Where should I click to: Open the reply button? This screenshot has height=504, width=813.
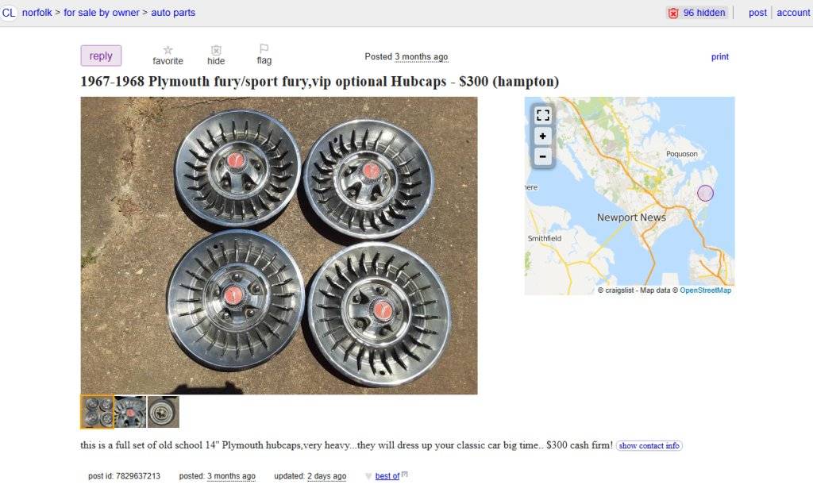click(101, 56)
